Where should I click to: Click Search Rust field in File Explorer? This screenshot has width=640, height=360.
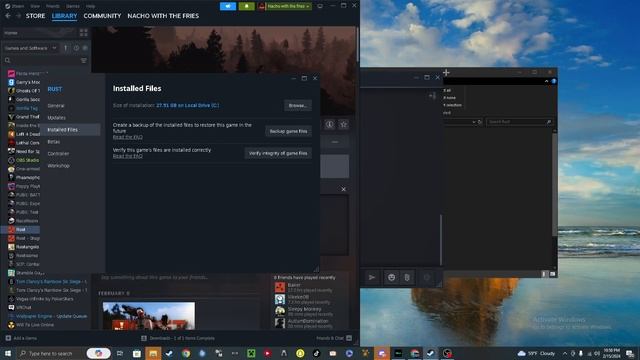[519, 122]
